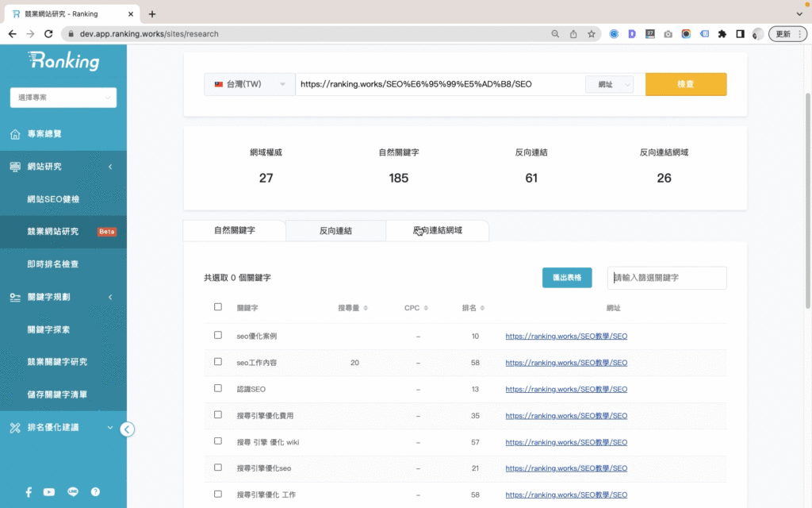The width and height of the screenshot is (812, 508).
Task: Click the yellow 檢查 button
Action: pyautogui.click(x=686, y=84)
